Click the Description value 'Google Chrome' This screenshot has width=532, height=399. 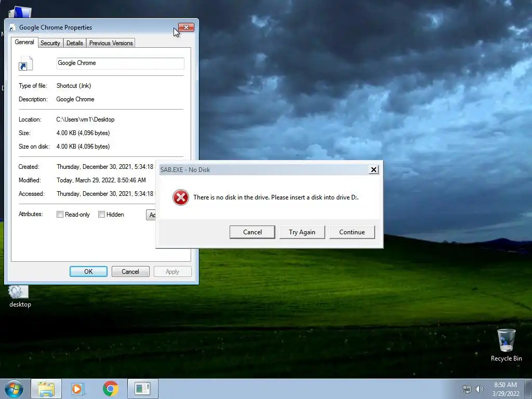click(x=75, y=99)
